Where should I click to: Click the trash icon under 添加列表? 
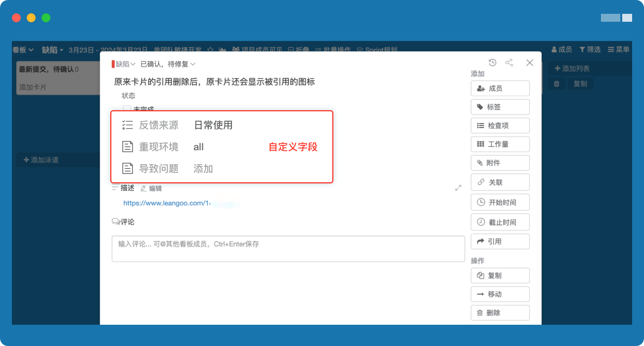coord(556,84)
